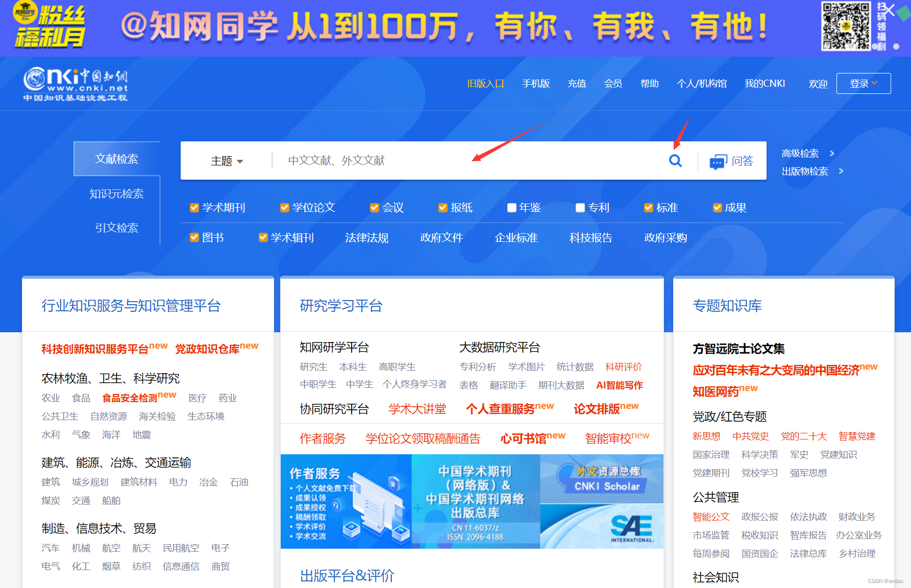
Task: Open 个人查重服务 link
Action: tap(501, 409)
